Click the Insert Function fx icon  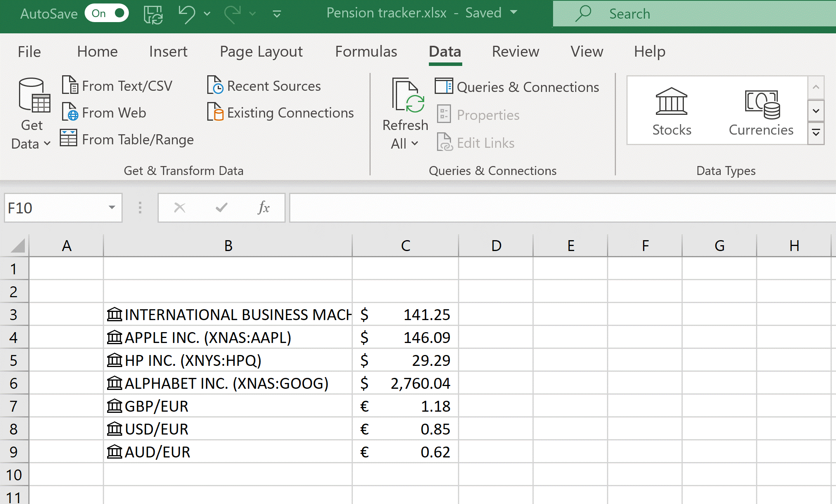click(263, 208)
